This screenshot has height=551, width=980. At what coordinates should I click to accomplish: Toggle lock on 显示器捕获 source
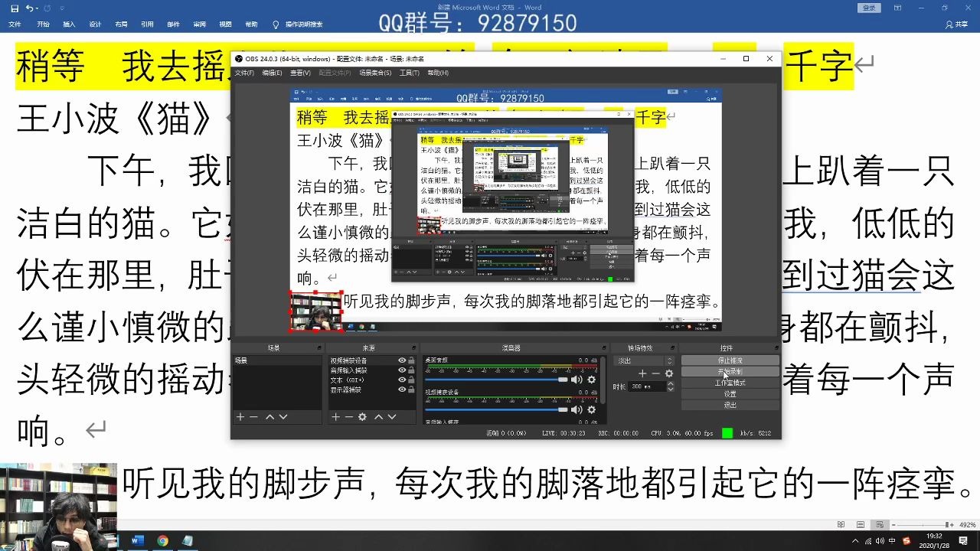pos(411,390)
